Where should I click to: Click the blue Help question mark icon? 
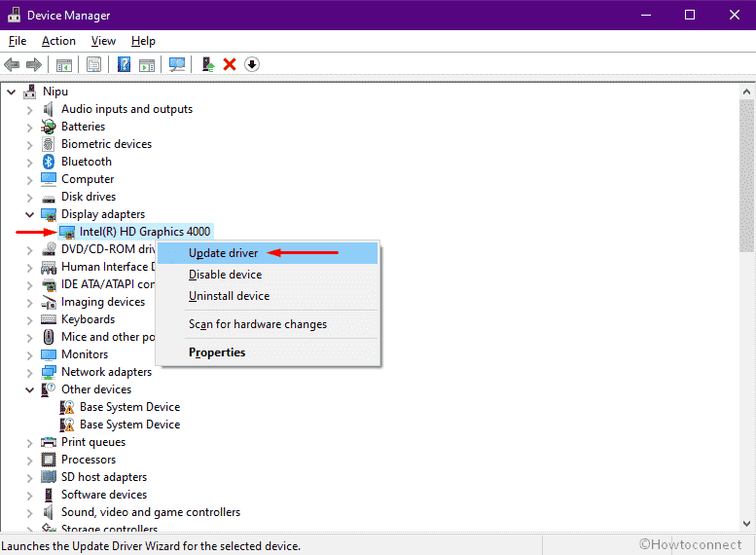pyautogui.click(x=124, y=64)
